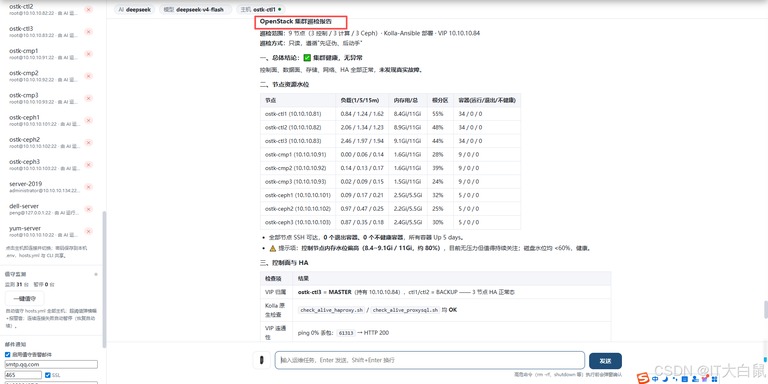This screenshot has height=384, width=768.
Task: Remove ostk-ceph1 via its red X icon
Action: [89, 120]
